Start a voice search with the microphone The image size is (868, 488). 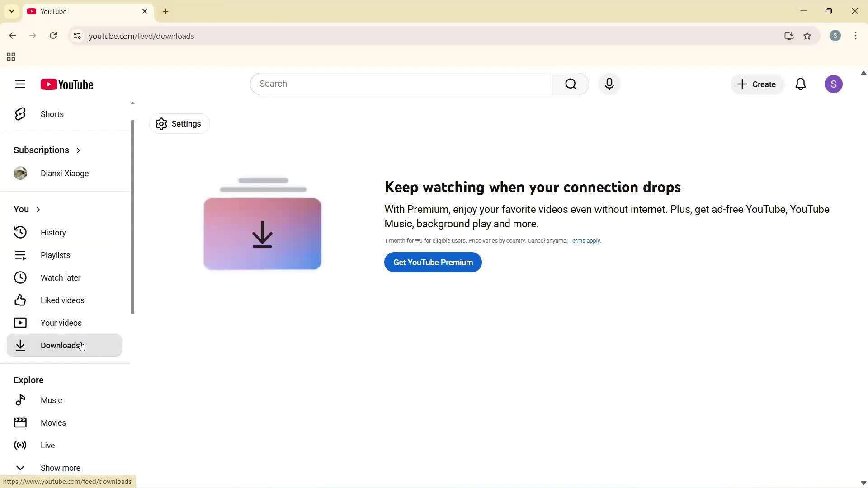609,84
